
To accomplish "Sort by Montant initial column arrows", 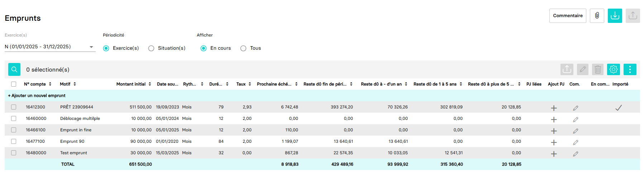I will [x=150, y=84].
